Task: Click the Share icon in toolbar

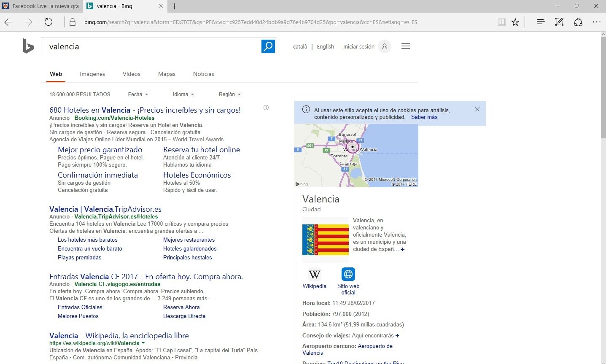Action: (x=578, y=22)
